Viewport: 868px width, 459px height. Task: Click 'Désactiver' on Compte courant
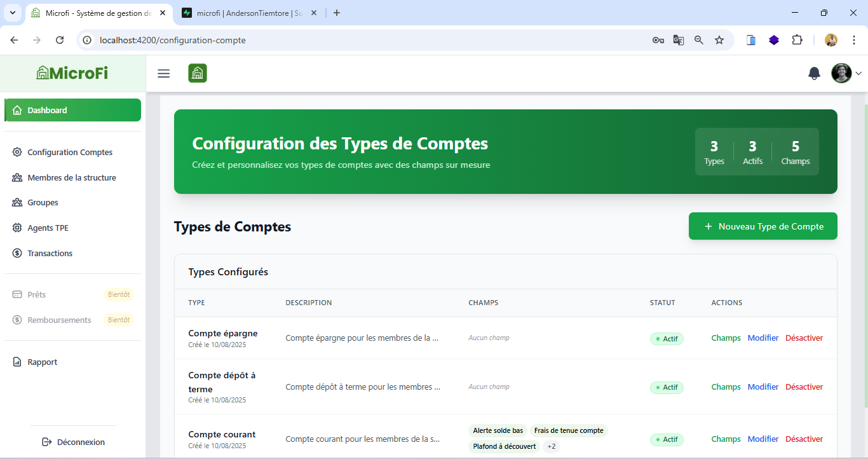804,439
